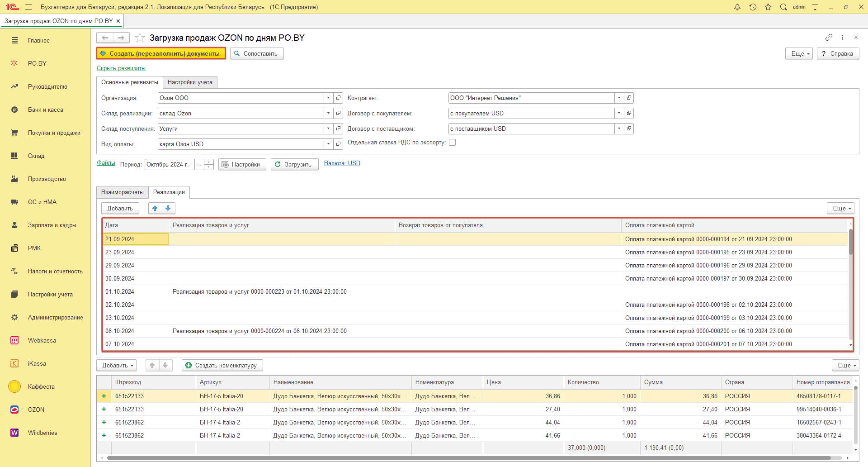This screenshot has width=868, height=467.
Task: Open lower Добавить dropdown for products
Action: tap(117, 365)
